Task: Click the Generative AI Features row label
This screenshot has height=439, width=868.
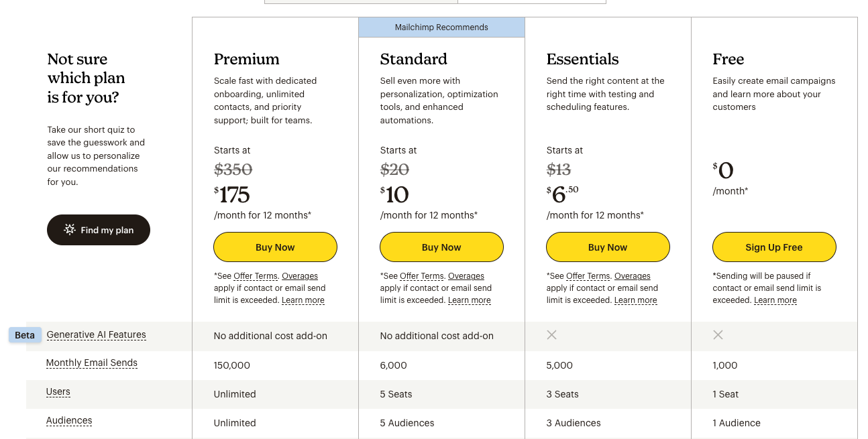Action: 96,335
